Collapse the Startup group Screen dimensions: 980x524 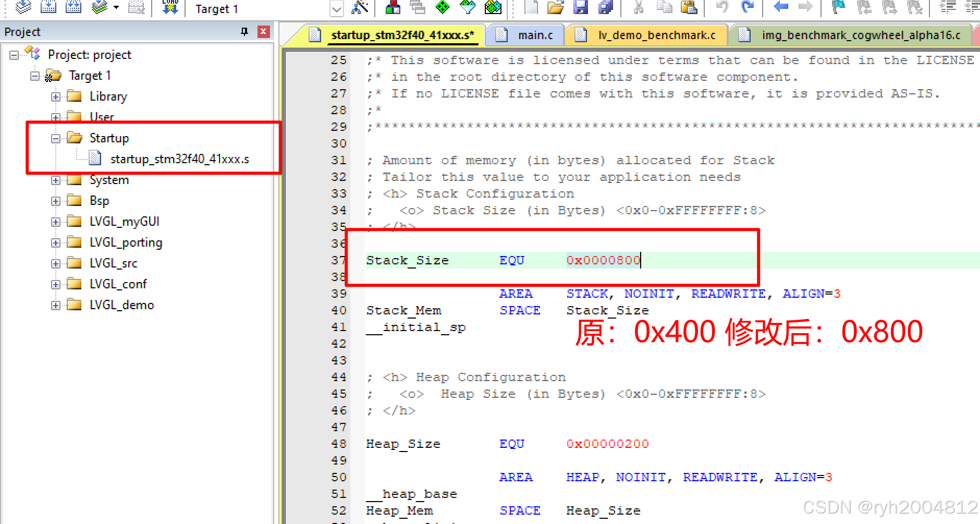click(56, 138)
